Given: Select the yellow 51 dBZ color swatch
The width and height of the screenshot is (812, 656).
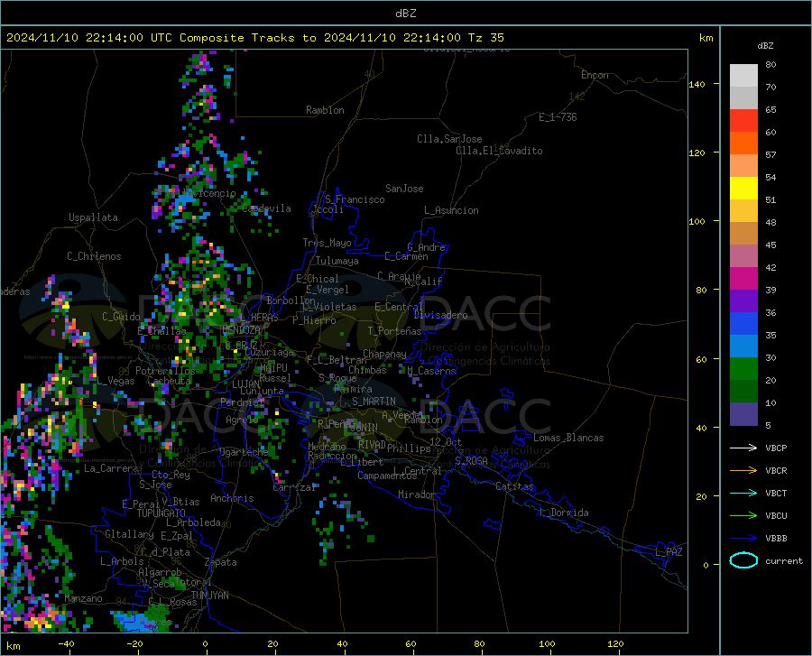Looking at the screenshot, I should tap(743, 189).
